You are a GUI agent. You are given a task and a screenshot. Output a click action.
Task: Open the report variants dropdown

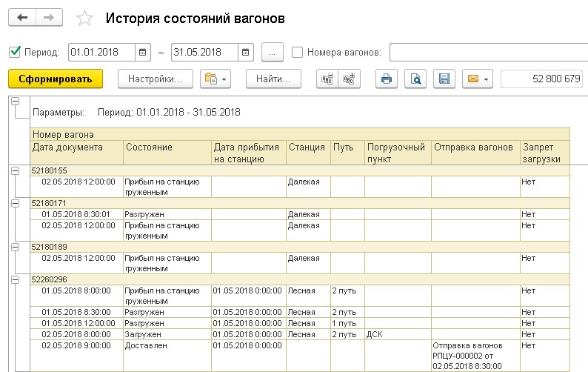pyautogui.click(x=216, y=79)
